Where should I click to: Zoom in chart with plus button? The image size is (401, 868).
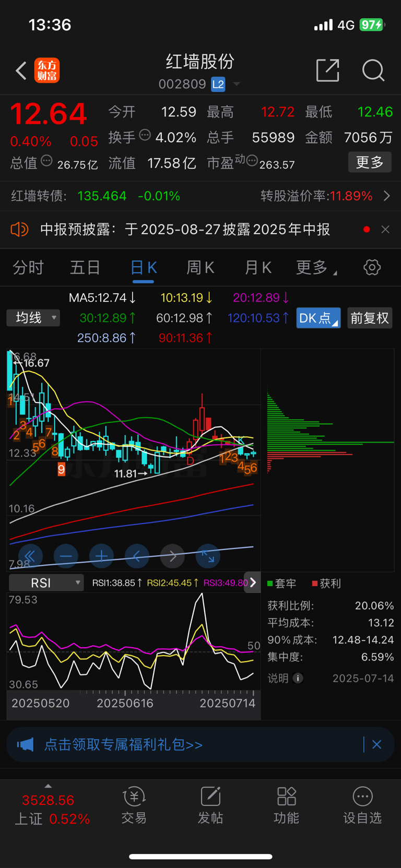coord(101,556)
